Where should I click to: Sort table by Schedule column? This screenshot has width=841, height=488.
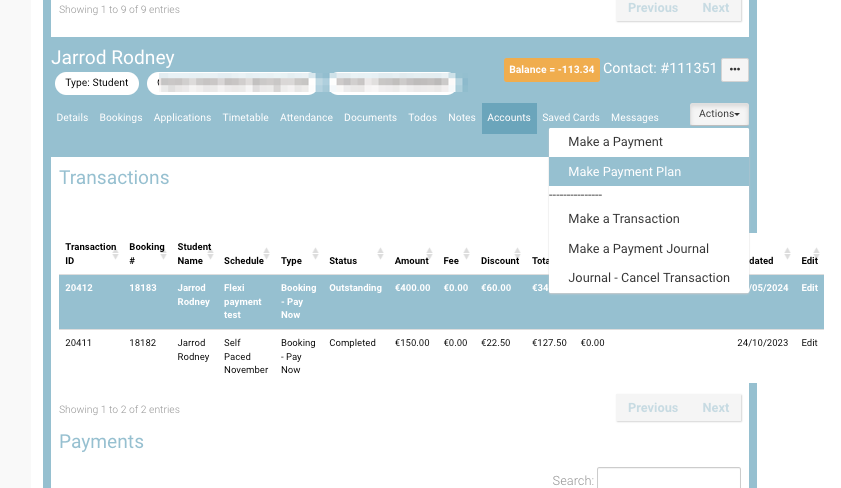click(x=244, y=261)
